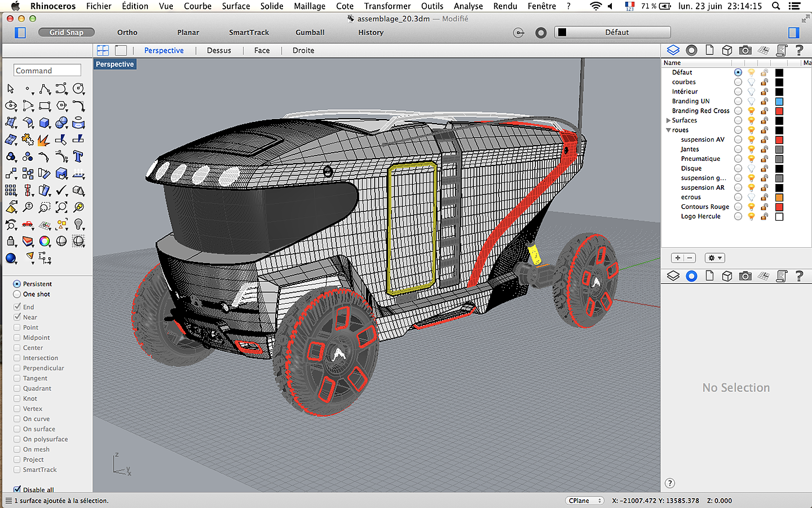Open the color wheel render tool

click(45, 241)
